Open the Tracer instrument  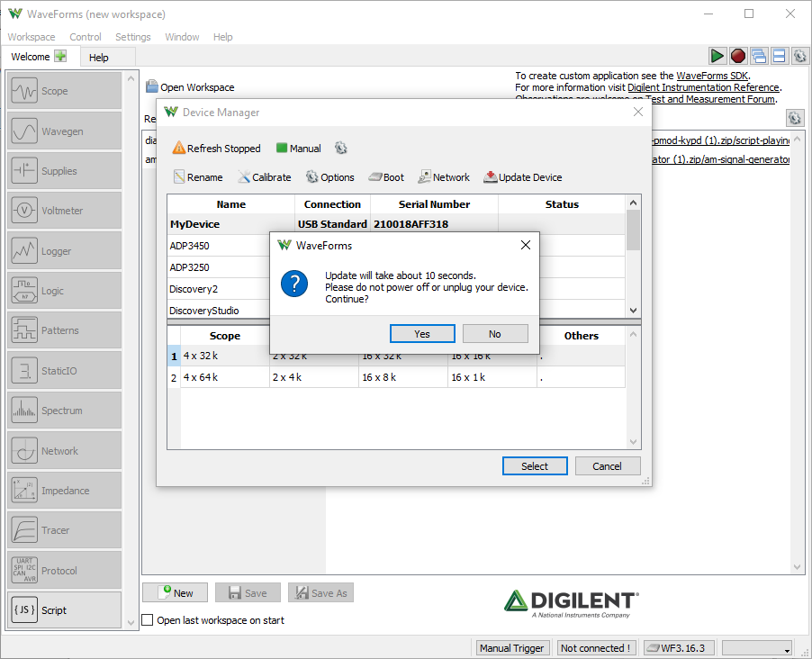point(64,530)
